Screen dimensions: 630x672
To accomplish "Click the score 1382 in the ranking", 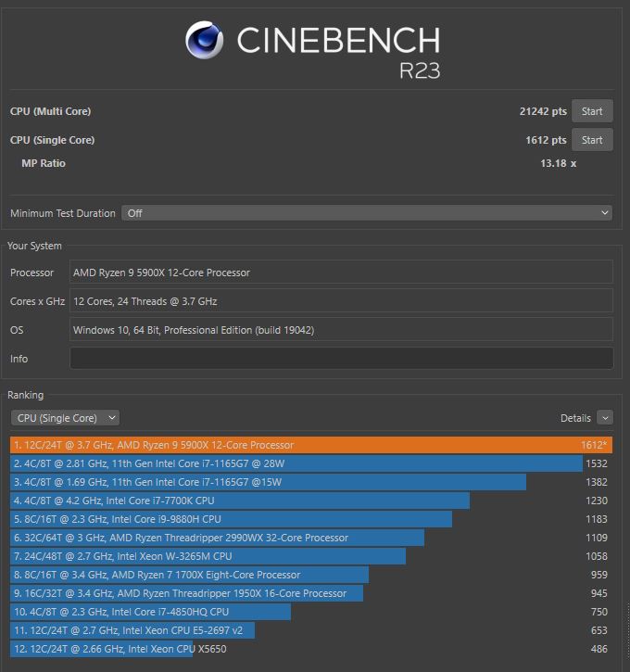I will 597,482.
